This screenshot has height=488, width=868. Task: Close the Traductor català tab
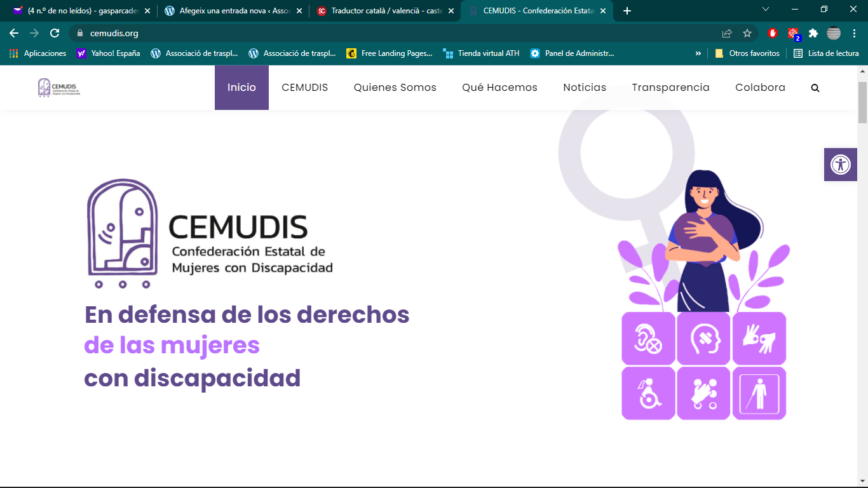tap(451, 11)
